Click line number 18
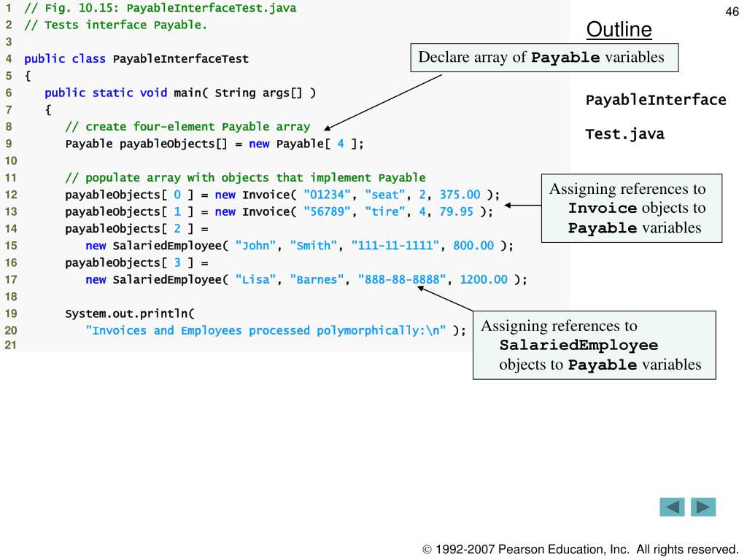This screenshot has width=747, height=560. pyautogui.click(x=11, y=297)
